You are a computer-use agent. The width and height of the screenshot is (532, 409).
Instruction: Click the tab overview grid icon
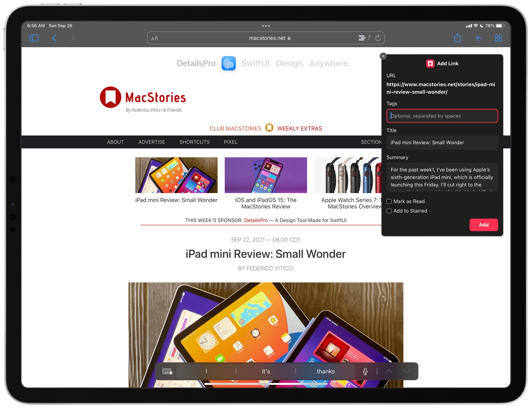click(x=498, y=37)
